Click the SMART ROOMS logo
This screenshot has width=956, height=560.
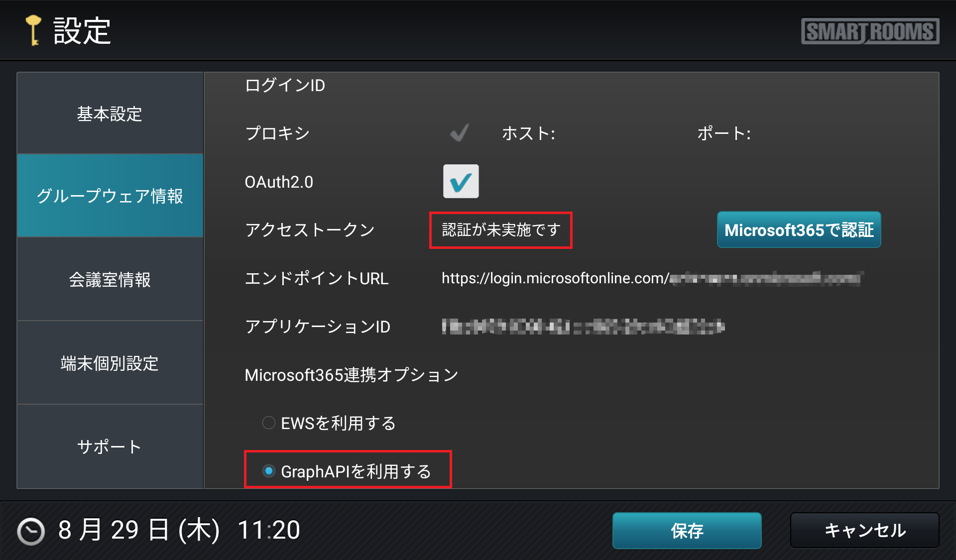[870, 31]
